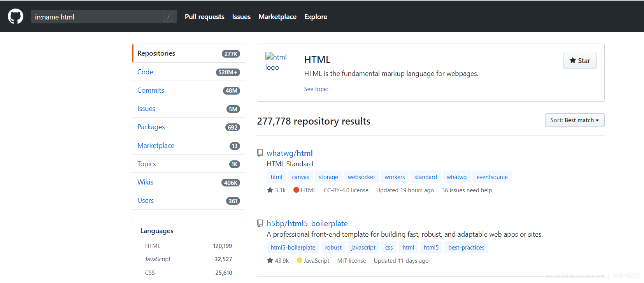This screenshot has width=644, height=283.
Task: Show Packages results
Action: coord(189,127)
